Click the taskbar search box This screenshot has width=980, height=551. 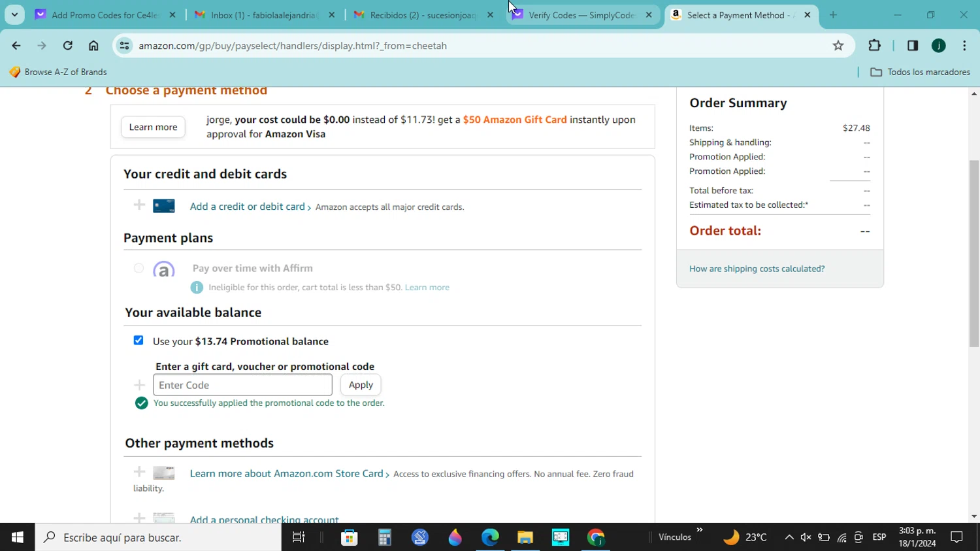point(158,537)
